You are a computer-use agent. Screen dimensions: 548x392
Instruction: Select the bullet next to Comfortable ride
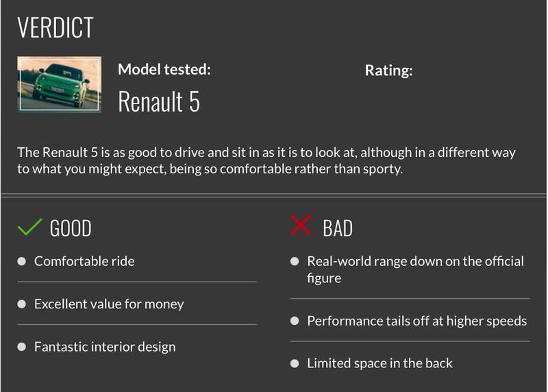click(x=22, y=261)
